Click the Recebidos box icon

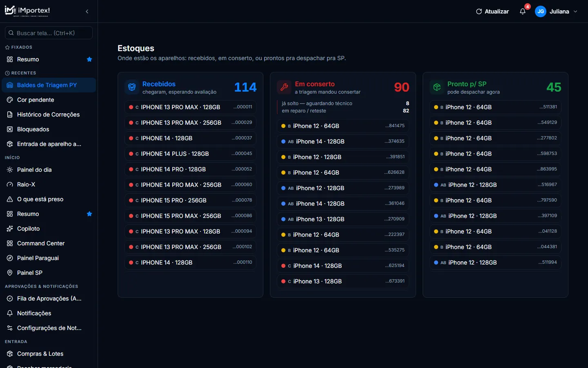point(132,87)
